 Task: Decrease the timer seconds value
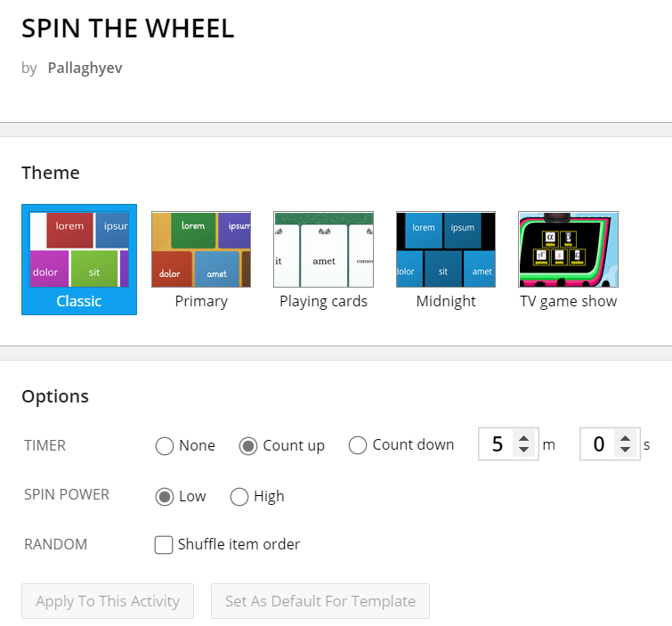click(626, 450)
